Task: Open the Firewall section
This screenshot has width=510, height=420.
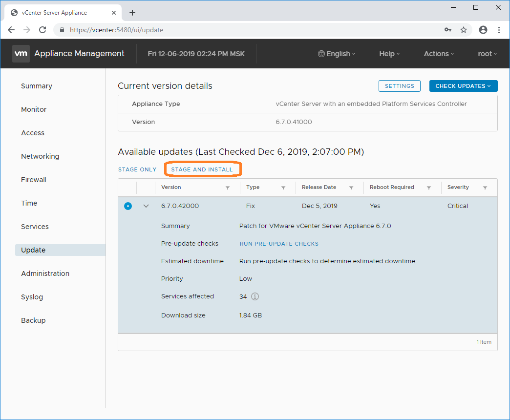Action: (x=34, y=180)
